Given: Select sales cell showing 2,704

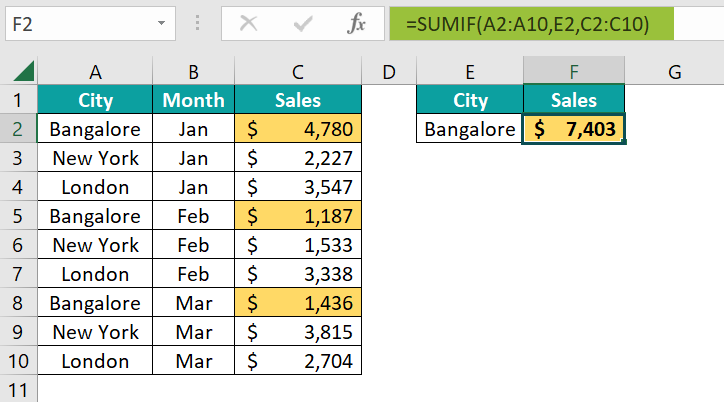Looking at the screenshot, I should (298, 360).
